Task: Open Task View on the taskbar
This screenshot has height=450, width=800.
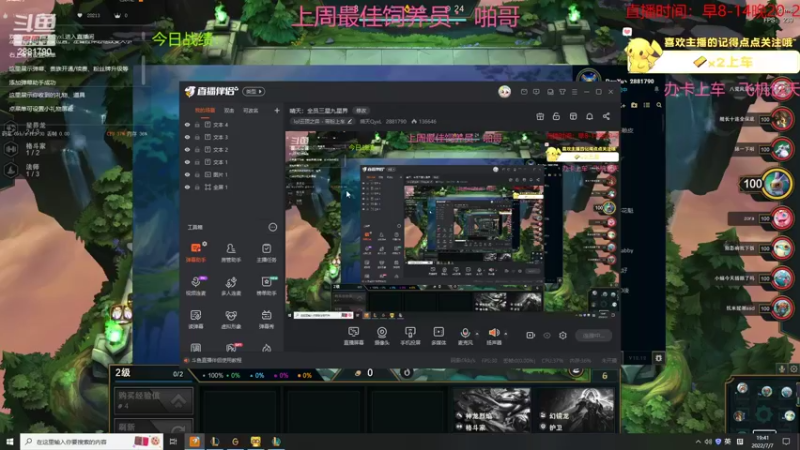Action: pos(173,441)
